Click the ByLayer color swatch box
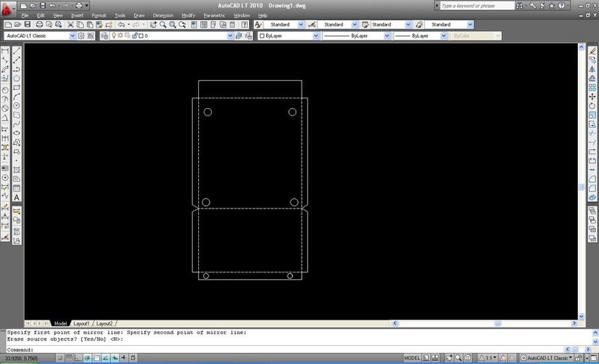 point(262,36)
